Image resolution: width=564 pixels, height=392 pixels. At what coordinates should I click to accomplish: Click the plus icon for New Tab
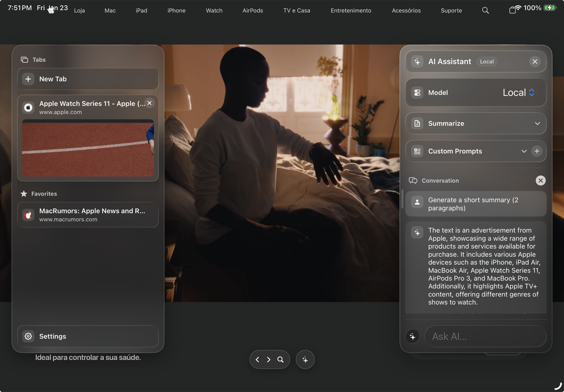tap(28, 79)
